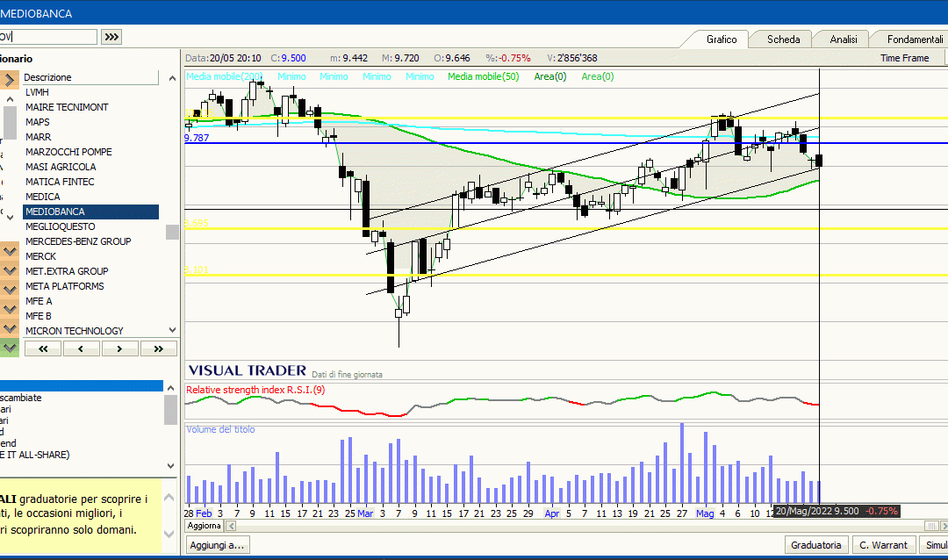
Task: Select the highlighted MEDIOBANCA row
Action: point(90,212)
